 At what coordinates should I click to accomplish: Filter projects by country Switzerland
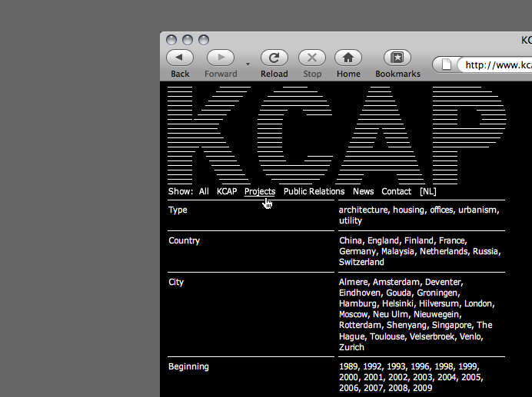[361, 262]
